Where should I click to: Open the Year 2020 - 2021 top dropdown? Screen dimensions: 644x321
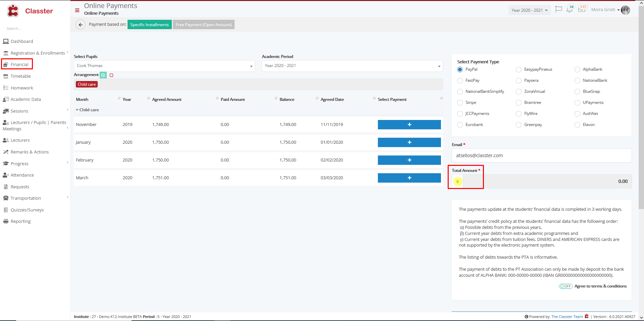click(530, 10)
